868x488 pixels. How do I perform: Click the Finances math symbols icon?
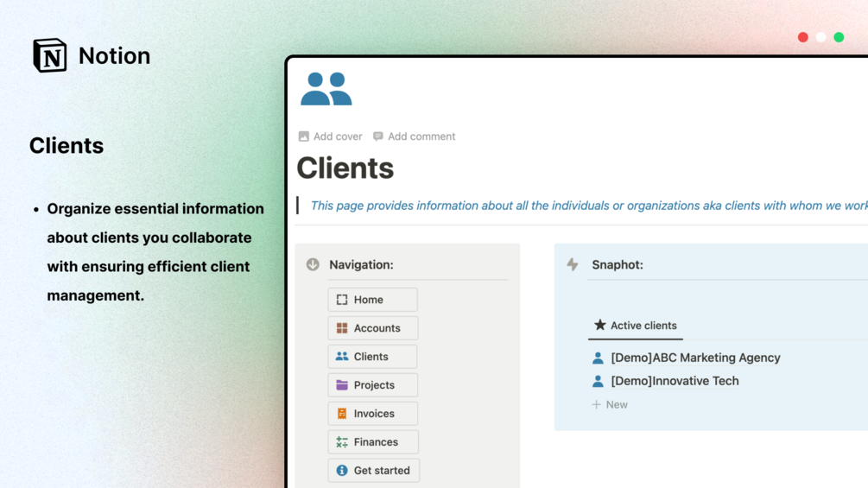(342, 442)
